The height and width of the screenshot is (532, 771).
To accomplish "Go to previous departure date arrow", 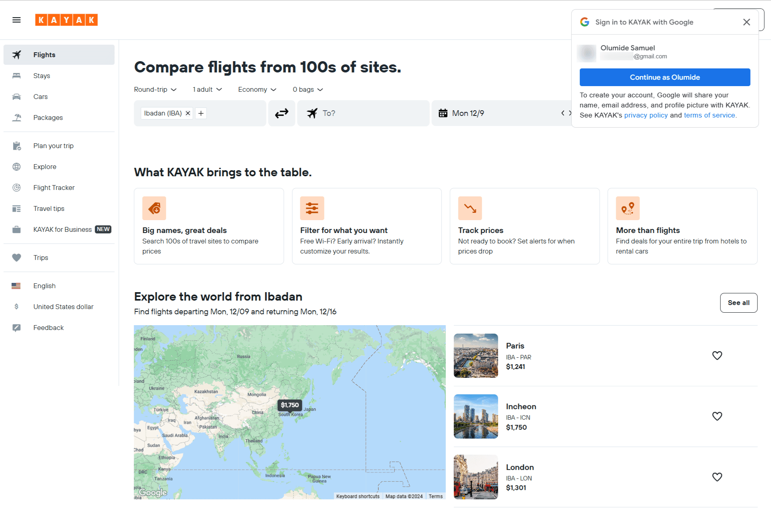I will coord(563,113).
